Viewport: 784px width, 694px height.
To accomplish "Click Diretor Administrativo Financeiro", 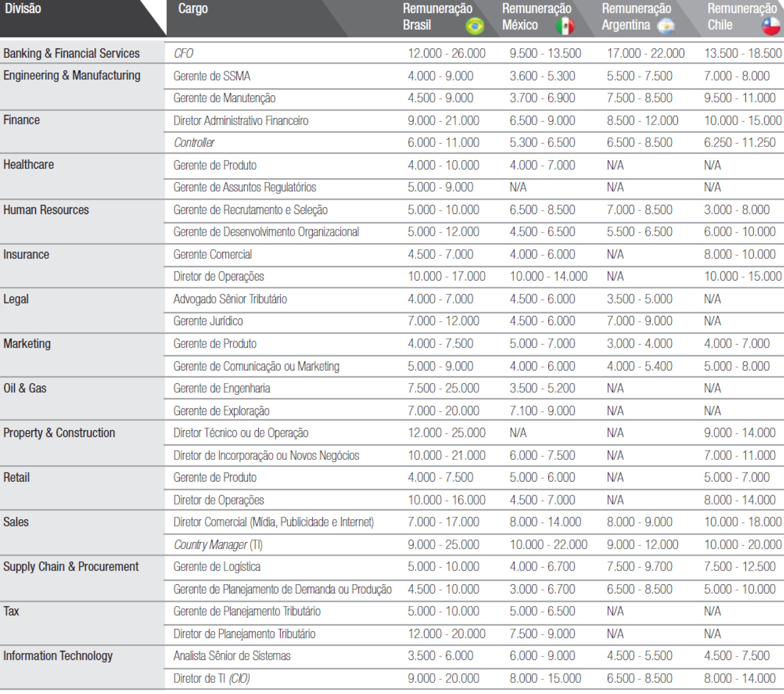I will 241,121.
